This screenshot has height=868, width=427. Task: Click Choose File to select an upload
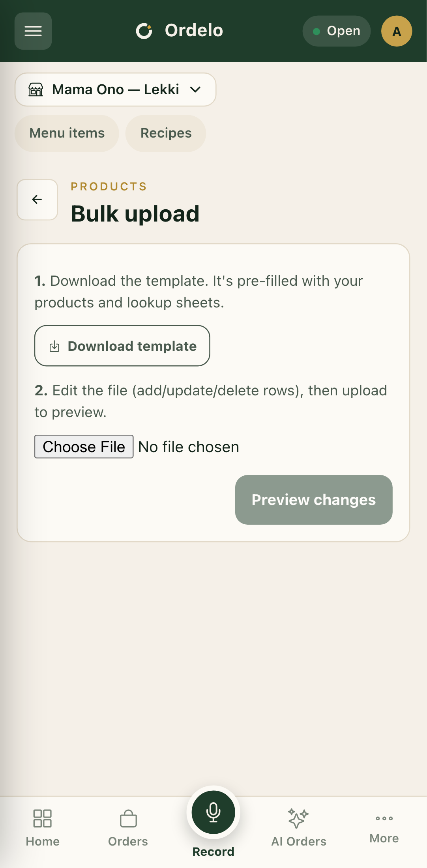84,447
